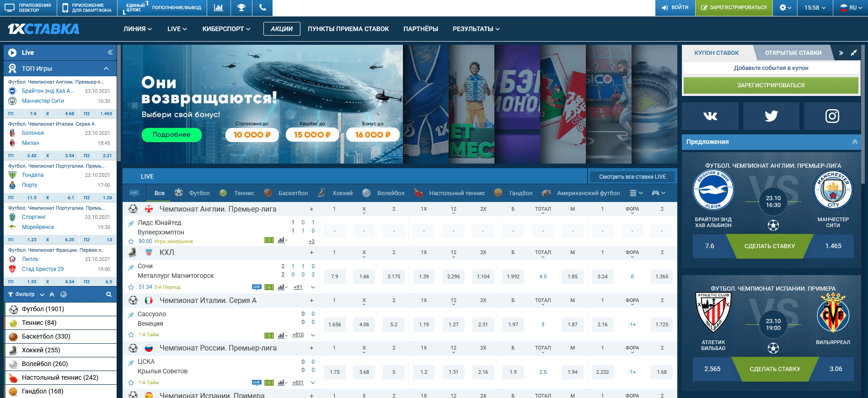
Task: Click СДЕЛАТЬ СТАВКУ for Brighton vs Manchester City
Action: click(769, 246)
